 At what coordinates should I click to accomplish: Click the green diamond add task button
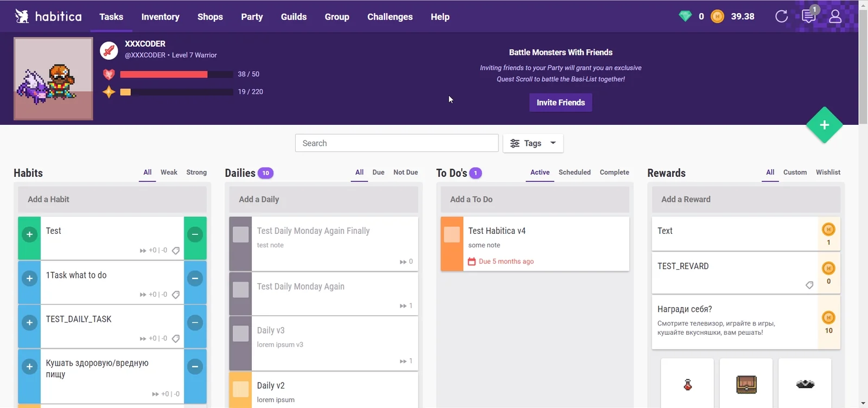[825, 125]
